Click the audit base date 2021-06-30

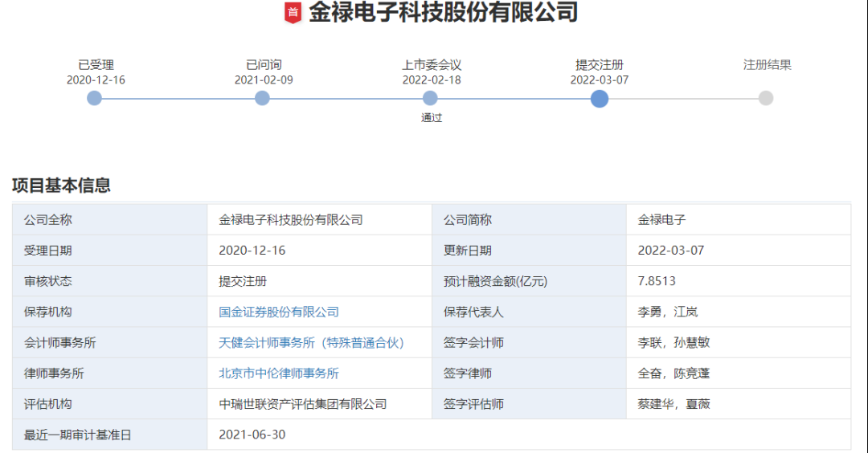252,435
